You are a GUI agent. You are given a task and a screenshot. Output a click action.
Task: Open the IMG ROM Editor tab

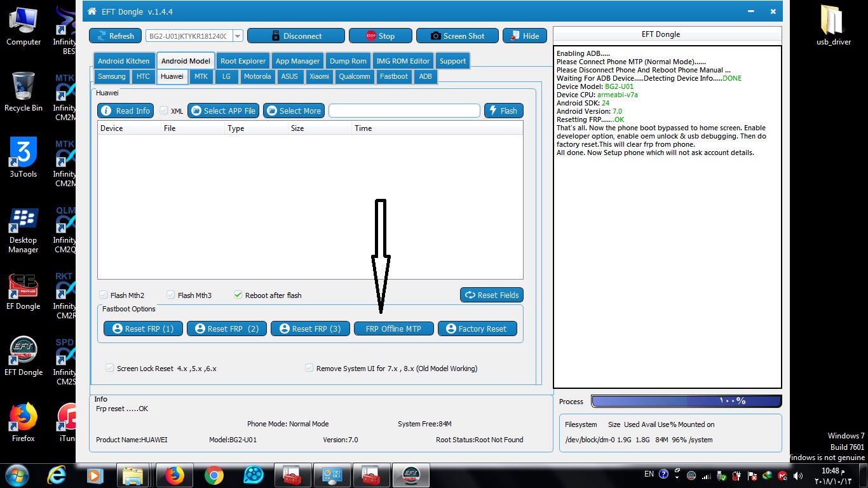click(x=403, y=61)
